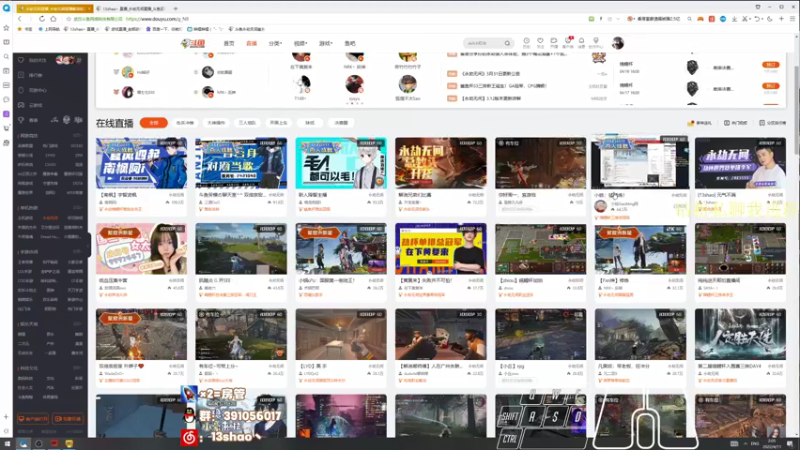Open the user avatar in Douyu header
The image size is (800, 450).
(x=618, y=43)
